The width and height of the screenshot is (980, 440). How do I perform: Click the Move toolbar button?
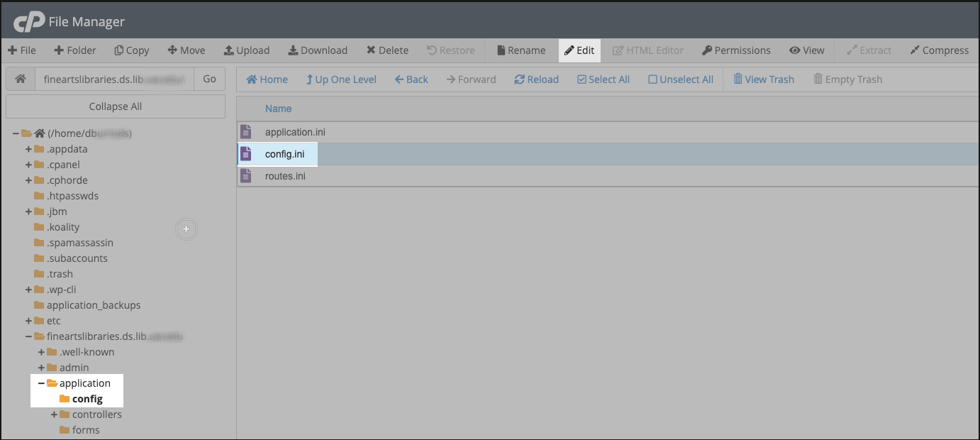tap(186, 50)
